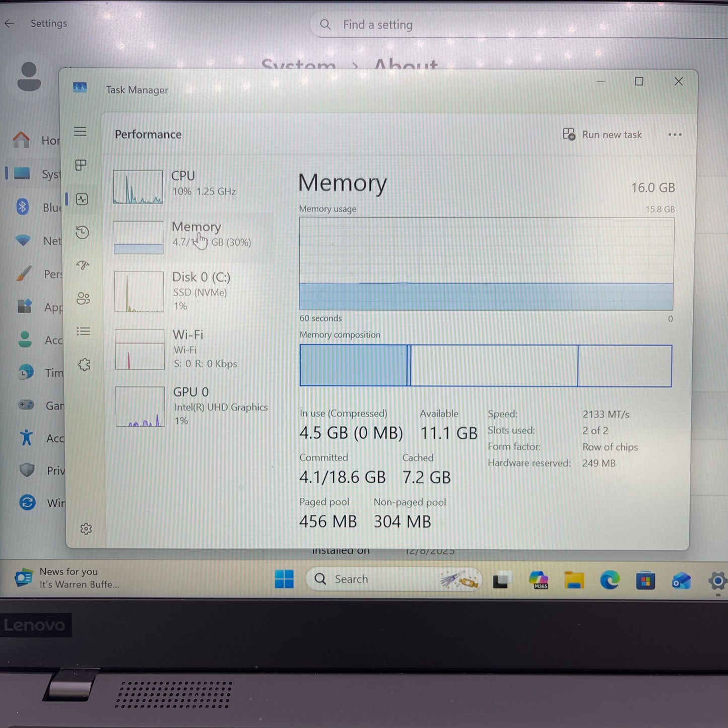Expand the Task Manager navigation hamburger menu
728x728 pixels.
coord(80,131)
